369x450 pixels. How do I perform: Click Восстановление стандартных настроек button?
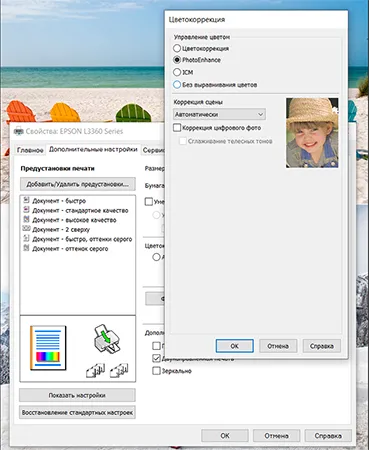point(77,413)
